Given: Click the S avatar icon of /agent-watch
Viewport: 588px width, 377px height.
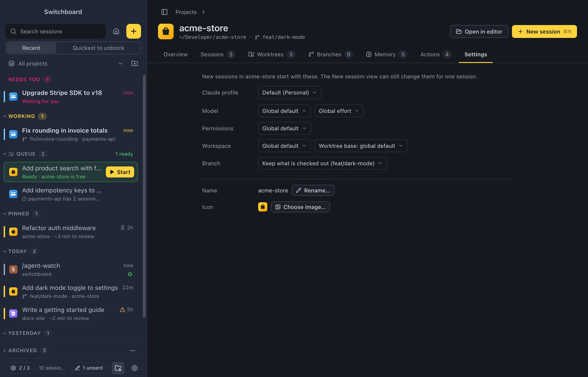Looking at the screenshot, I should click(x=13, y=269).
